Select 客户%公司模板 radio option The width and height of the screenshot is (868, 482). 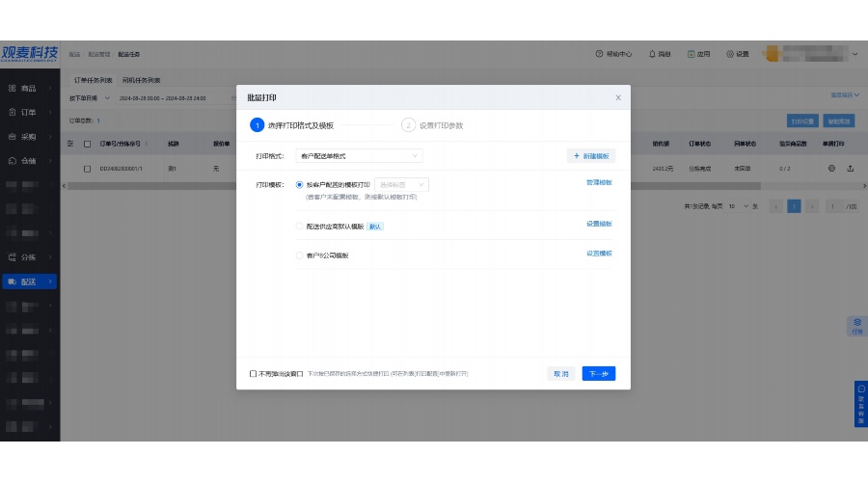pos(300,255)
